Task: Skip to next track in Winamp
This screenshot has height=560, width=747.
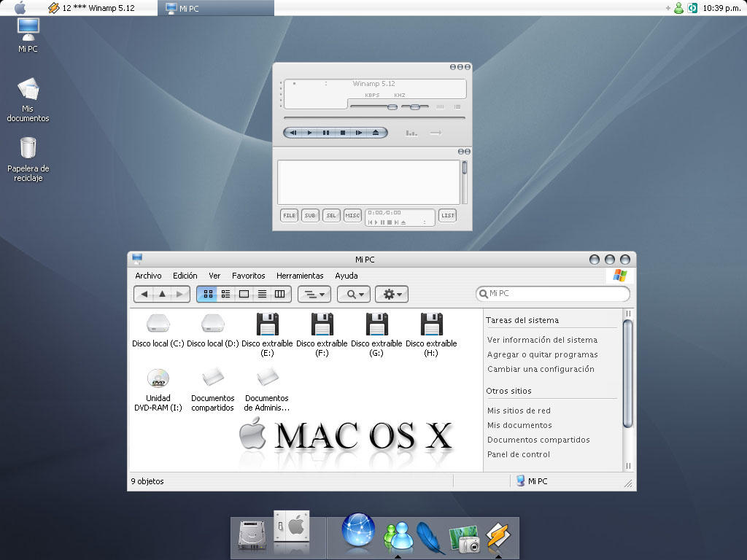Action: 359,133
